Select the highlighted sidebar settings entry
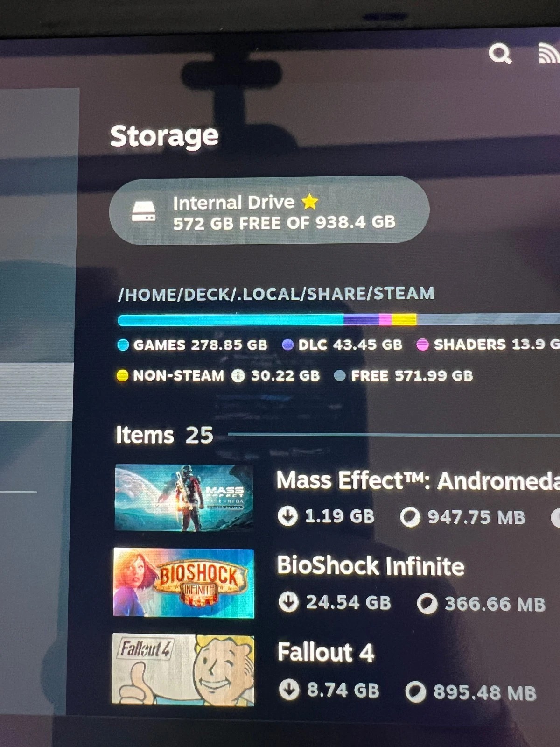 (36, 392)
